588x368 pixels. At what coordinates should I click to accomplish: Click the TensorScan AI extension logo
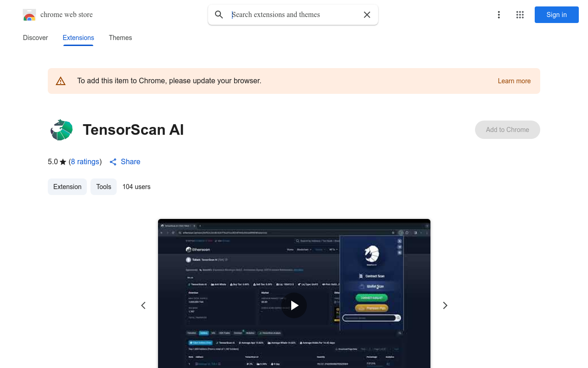62,130
